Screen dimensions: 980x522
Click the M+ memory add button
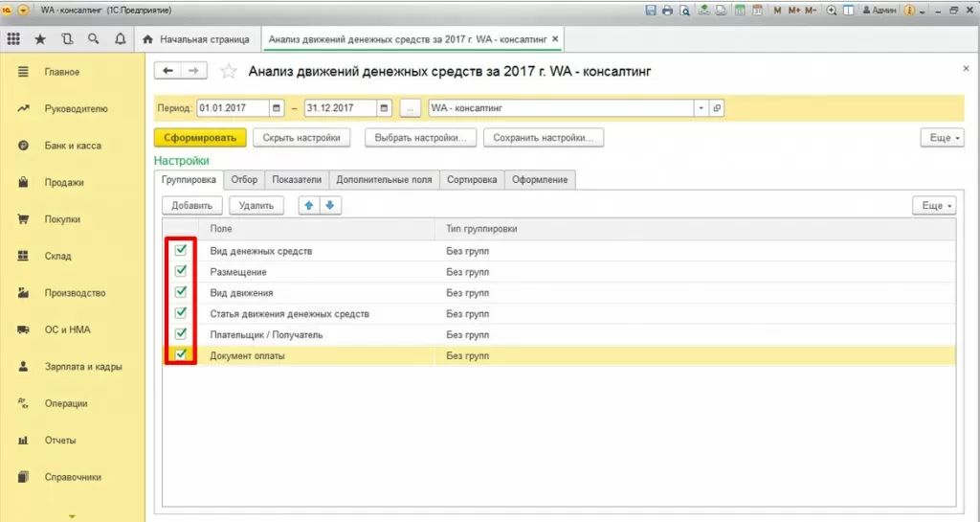point(794,10)
